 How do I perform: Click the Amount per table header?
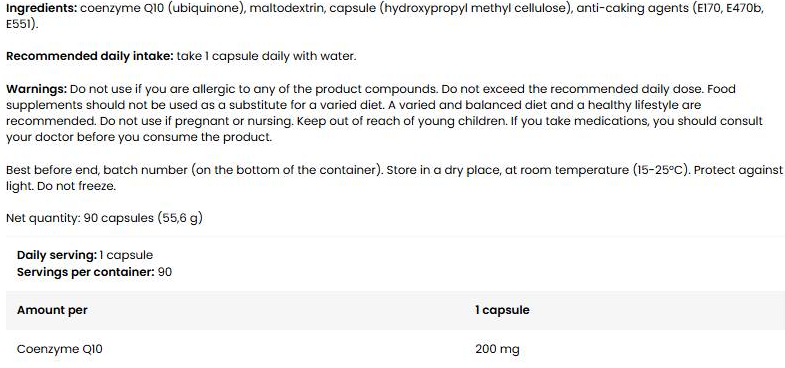tap(52, 310)
